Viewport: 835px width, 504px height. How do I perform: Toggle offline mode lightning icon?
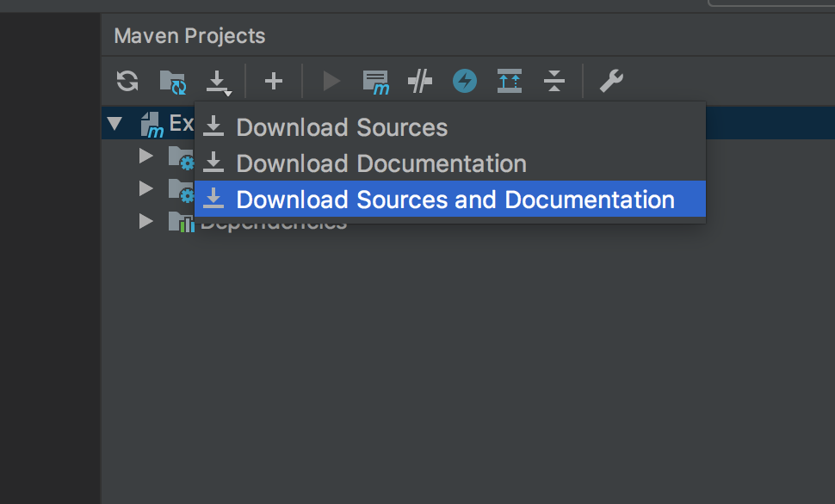465,82
